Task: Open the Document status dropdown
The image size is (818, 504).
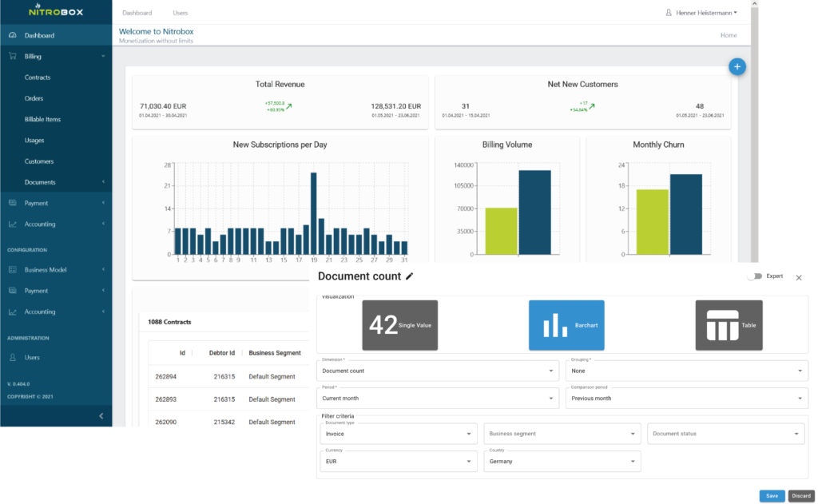Action: coord(725,434)
